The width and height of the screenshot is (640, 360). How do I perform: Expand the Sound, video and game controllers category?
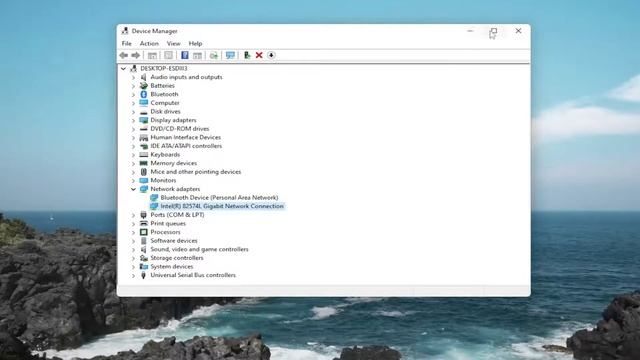point(133,249)
